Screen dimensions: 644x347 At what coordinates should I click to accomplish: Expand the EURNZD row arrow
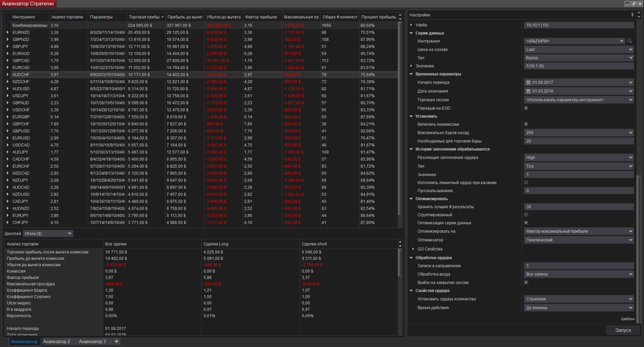(x=8, y=32)
